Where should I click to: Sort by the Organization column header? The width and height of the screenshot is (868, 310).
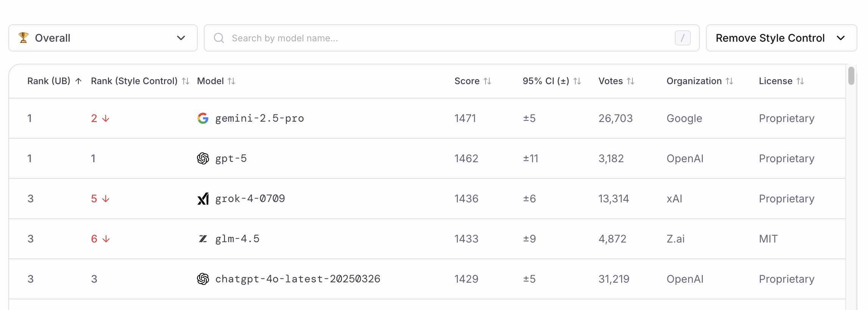click(700, 81)
